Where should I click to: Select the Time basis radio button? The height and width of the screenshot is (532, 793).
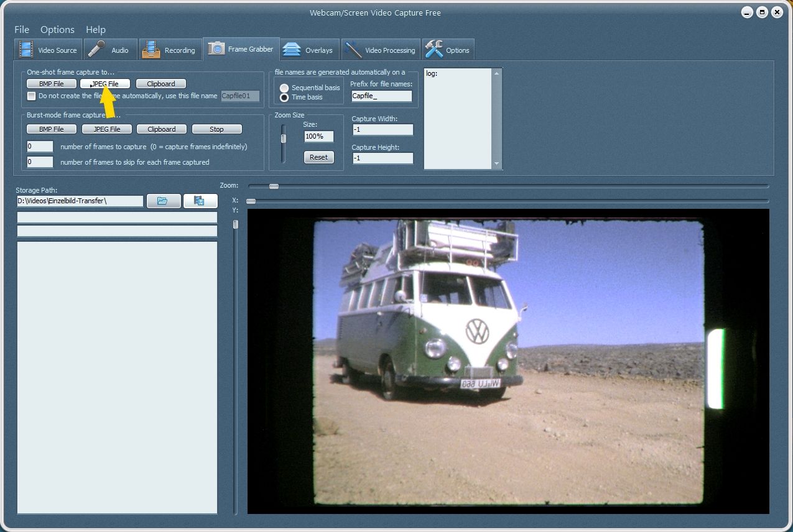[x=284, y=97]
